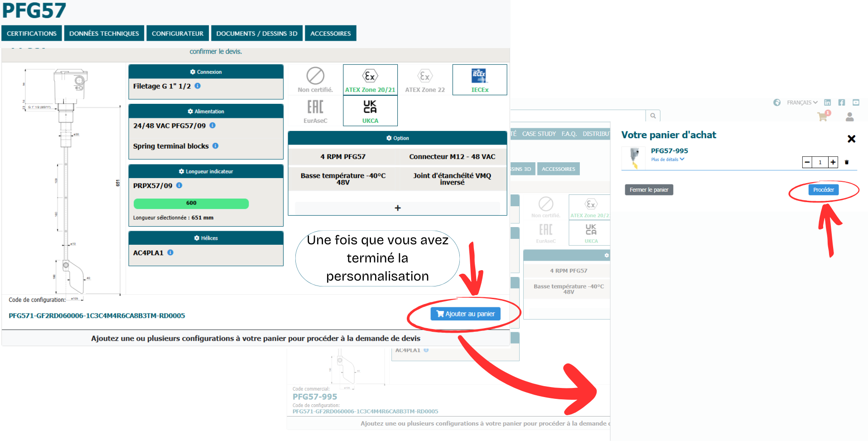Open the Facebook icon
This screenshot has height=441, width=868.
point(841,102)
